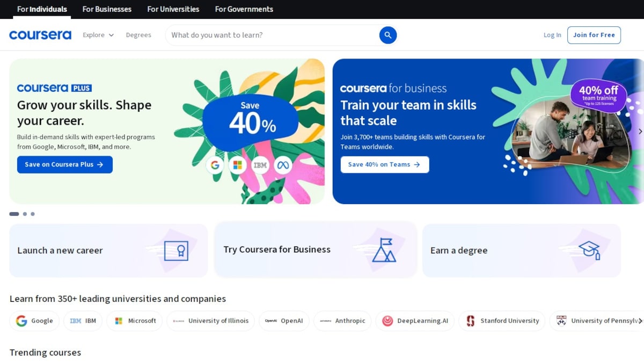Open the Earn a degree card

(522, 250)
